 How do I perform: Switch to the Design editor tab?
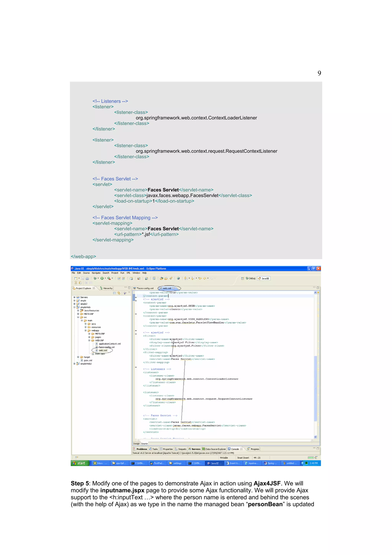click(x=136, y=444)
